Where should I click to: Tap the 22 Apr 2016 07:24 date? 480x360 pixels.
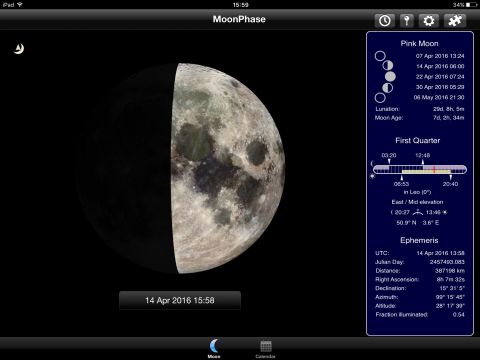440,77
